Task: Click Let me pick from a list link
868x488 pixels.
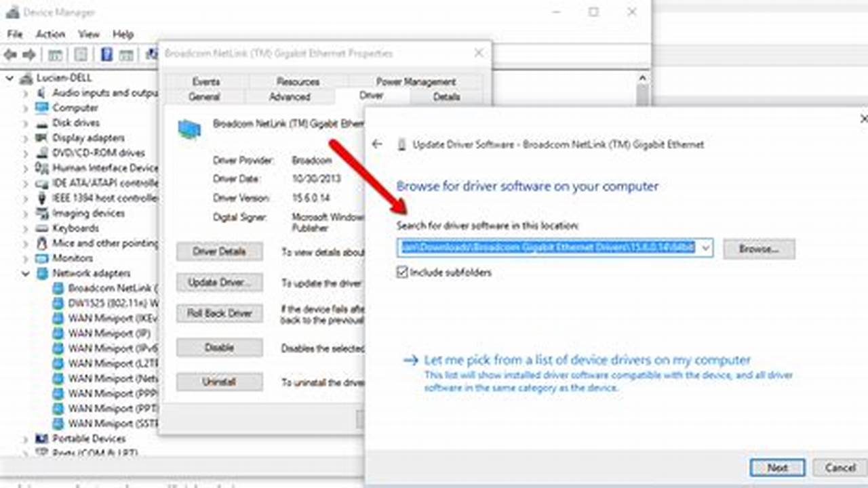Action: pos(587,360)
